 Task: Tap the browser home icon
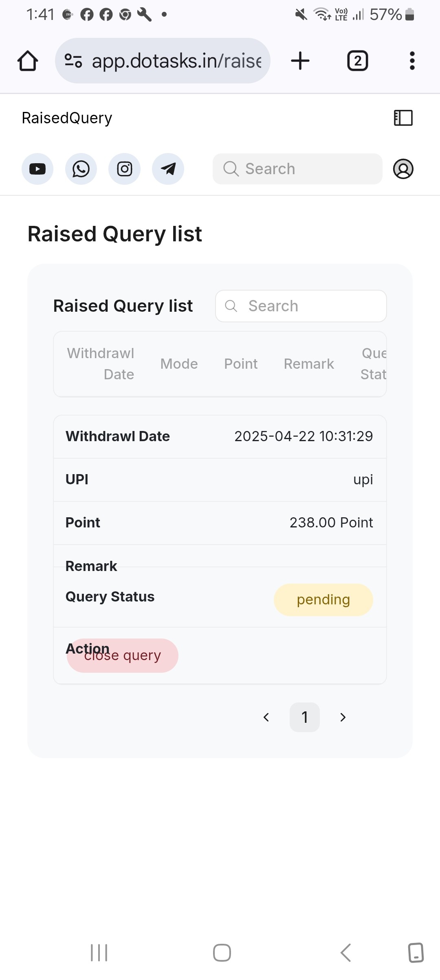click(x=28, y=61)
